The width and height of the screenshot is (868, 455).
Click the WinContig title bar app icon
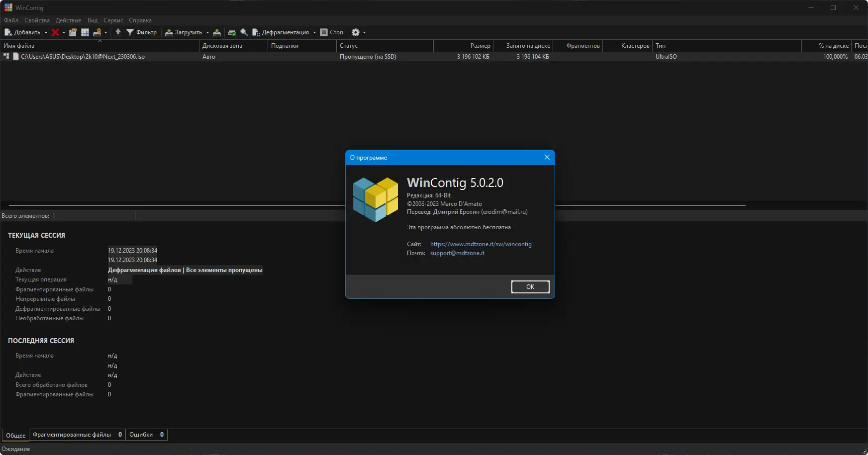point(8,7)
